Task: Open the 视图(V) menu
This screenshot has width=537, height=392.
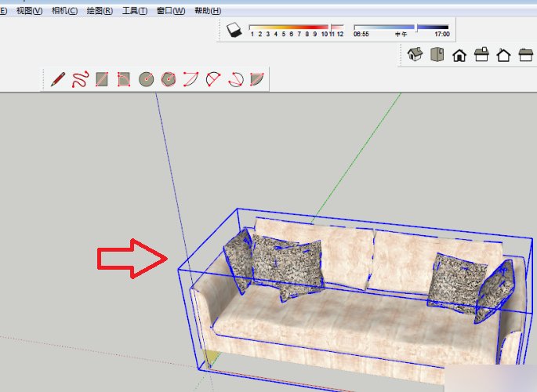Action: coord(29,11)
